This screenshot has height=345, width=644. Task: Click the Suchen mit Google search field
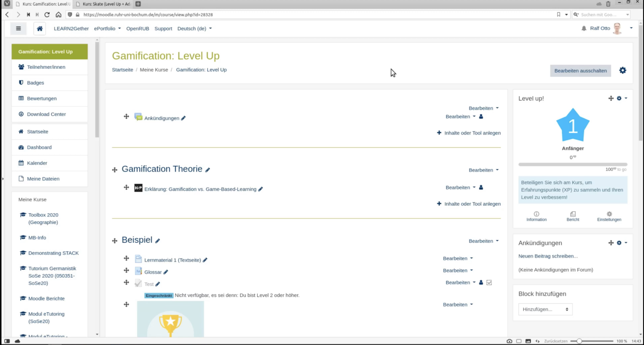[601, 14]
